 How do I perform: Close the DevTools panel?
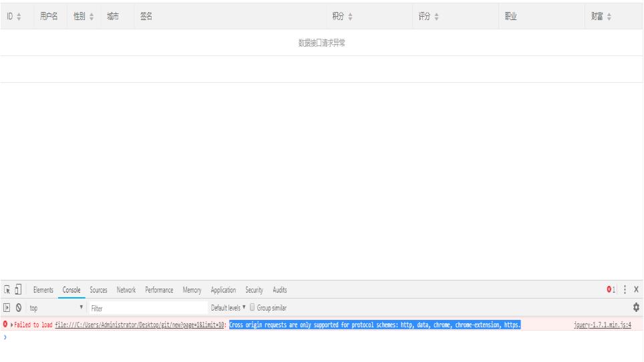pos(636,290)
